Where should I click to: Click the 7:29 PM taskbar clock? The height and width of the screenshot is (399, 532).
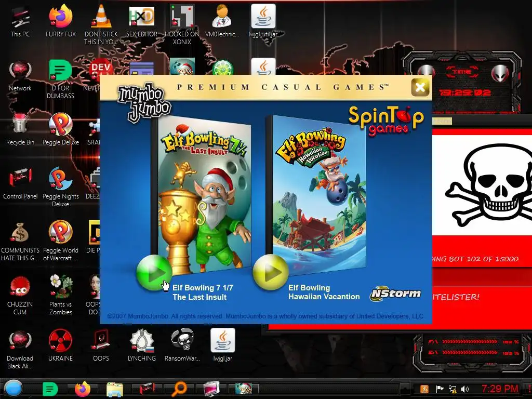[x=500, y=389]
